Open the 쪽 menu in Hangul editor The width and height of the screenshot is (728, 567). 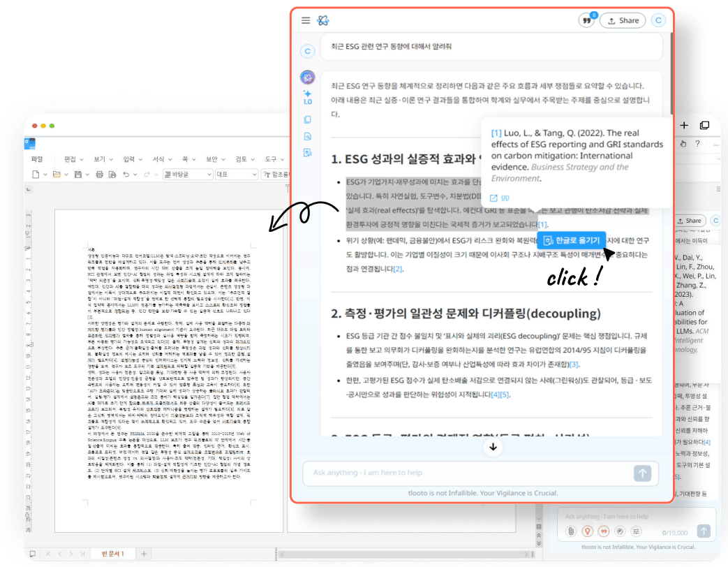188,159
